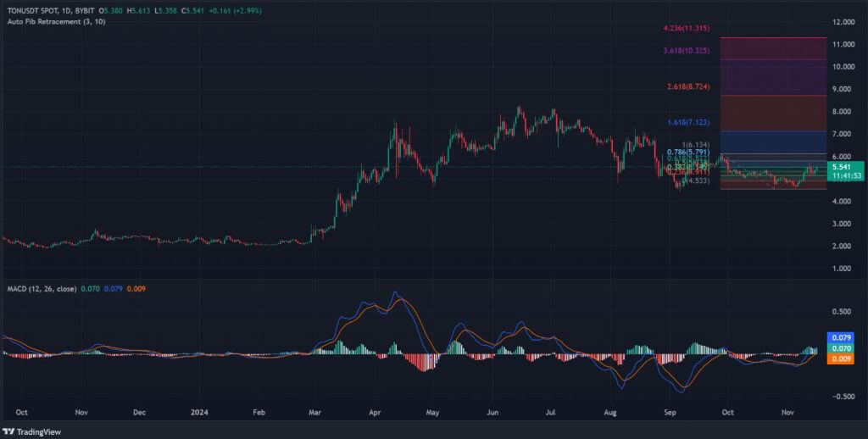Click the 4.236(11.315) Fib level label
Screen dimensions: 868x439
pyautogui.click(x=686, y=28)
